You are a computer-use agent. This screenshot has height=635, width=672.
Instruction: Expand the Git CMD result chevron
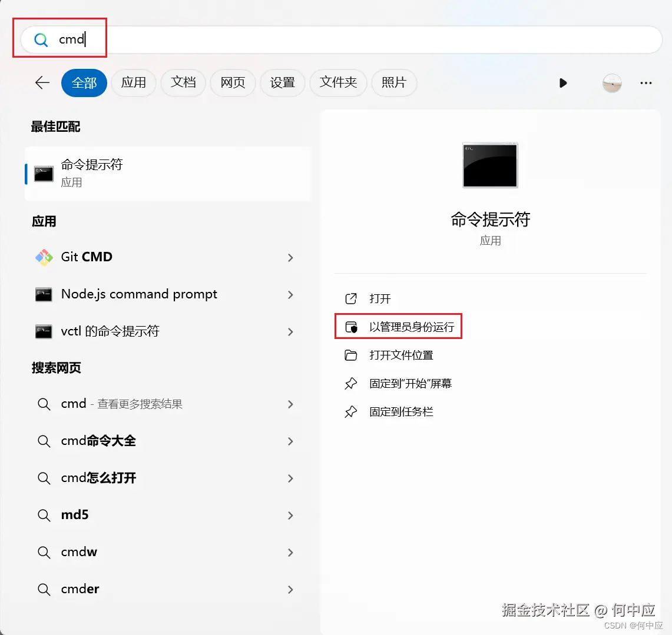point(290,258)
